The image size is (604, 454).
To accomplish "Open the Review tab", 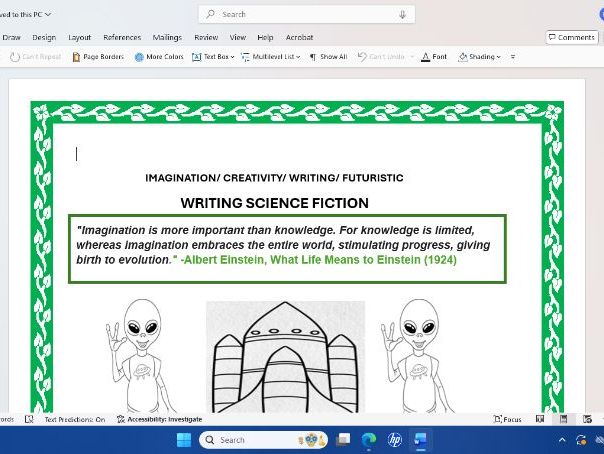I will pyautogui.click(x=206, y=37).
